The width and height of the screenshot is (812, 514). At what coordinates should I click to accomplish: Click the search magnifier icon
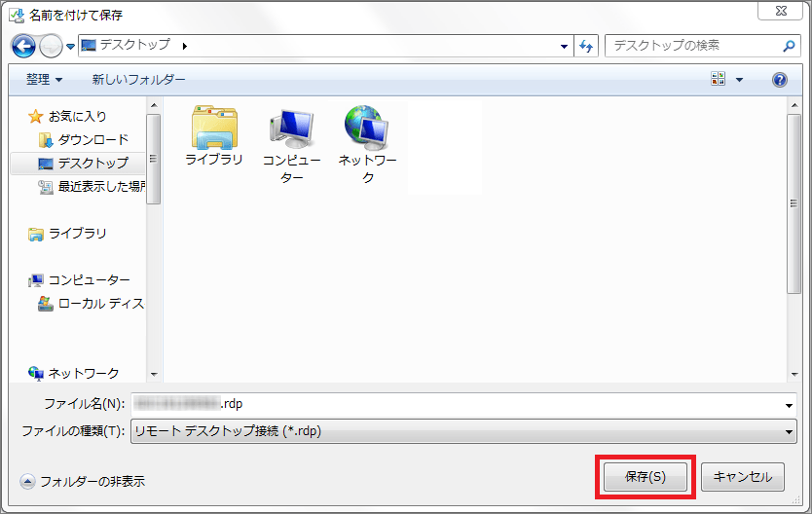(x=789, y=46)
